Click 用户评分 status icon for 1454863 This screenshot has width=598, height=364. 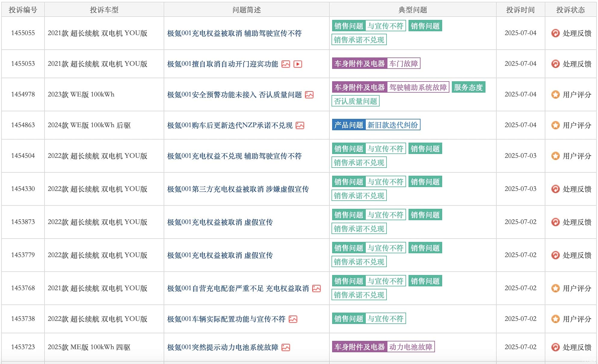pyautogui.click(x=555, y=125)
